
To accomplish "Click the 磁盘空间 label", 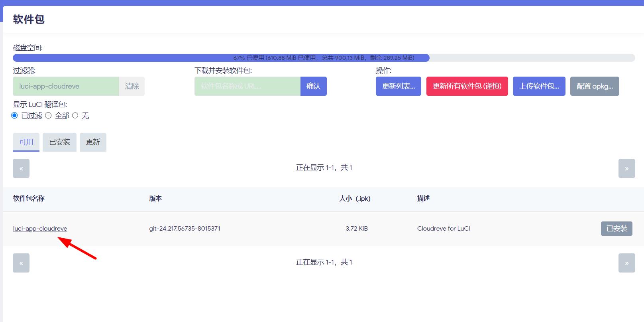I will 28,48.
